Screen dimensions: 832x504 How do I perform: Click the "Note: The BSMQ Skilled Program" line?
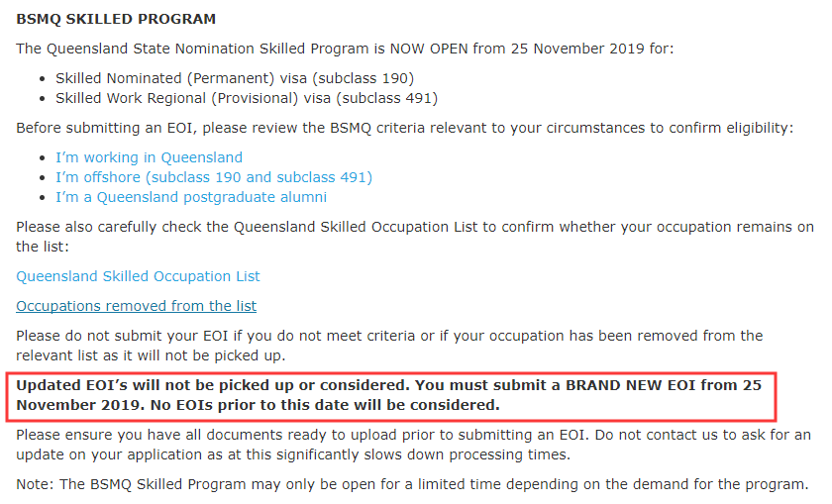tap(411, 485)
